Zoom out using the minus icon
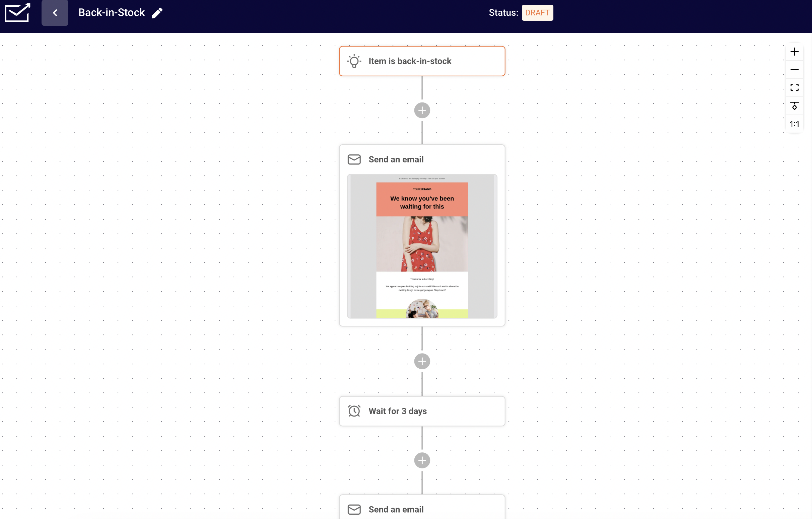812x519 pixels. point(795,69)
